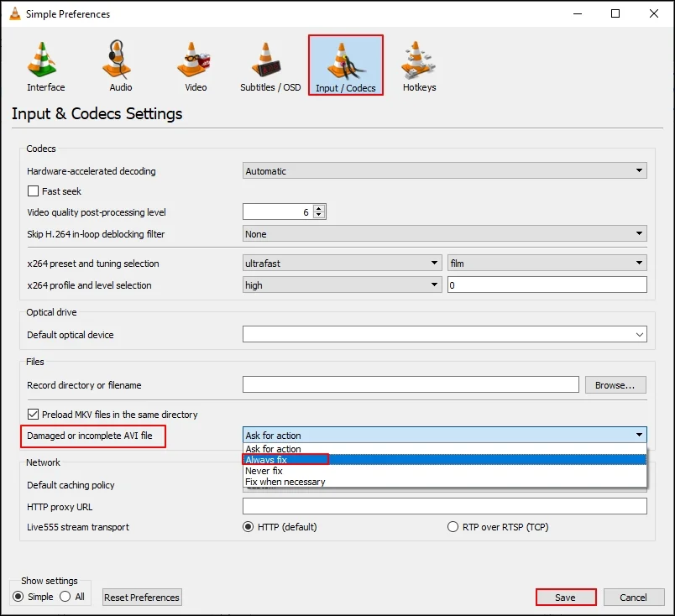Uncheck Preload MKV files in same directory
675x616 pixels.
tap(34, 415)
